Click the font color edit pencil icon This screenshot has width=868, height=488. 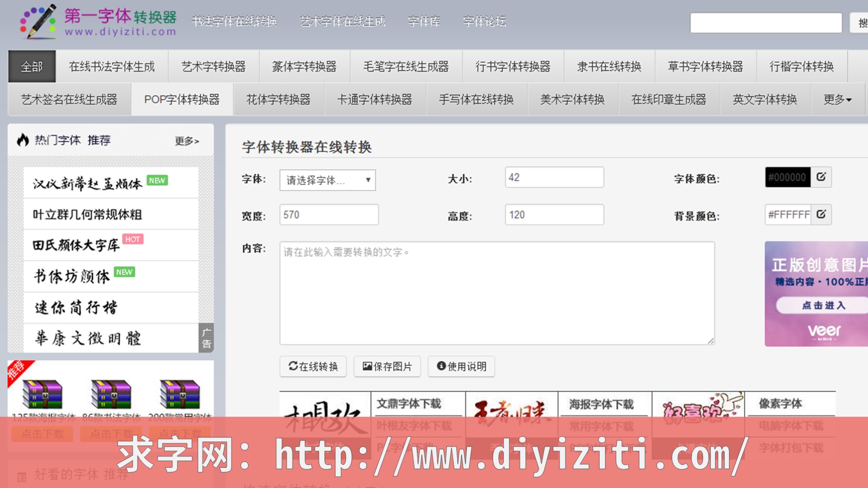pyautogui.click(x=821, y=177)
